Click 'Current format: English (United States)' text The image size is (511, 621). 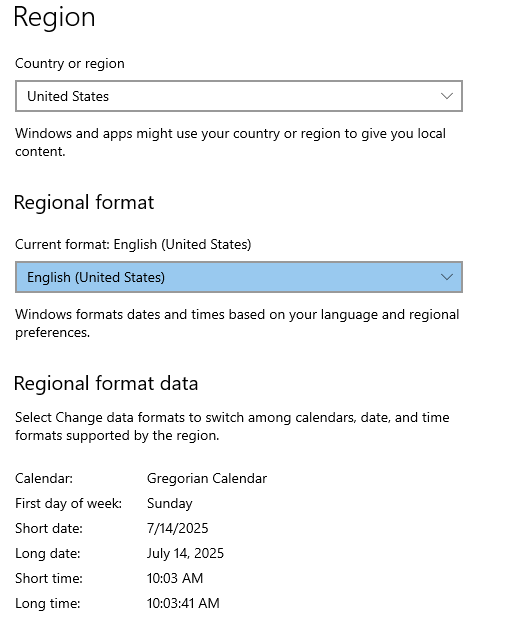[x=133, y=244]
